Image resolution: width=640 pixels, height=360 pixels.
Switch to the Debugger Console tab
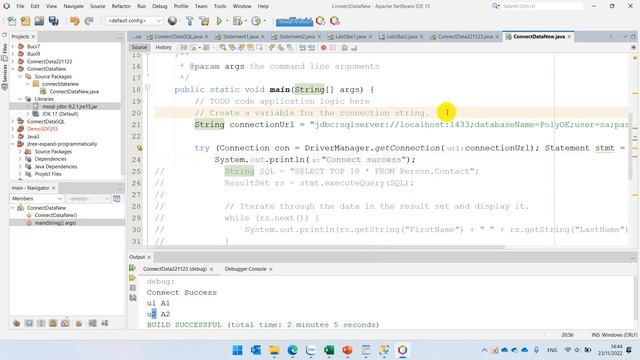click(245, 269)
